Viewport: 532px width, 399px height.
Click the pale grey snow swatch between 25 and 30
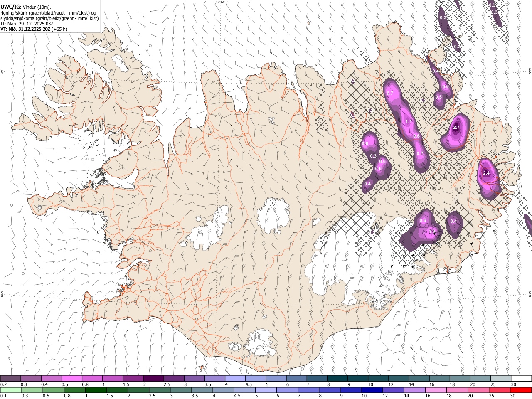501,378
